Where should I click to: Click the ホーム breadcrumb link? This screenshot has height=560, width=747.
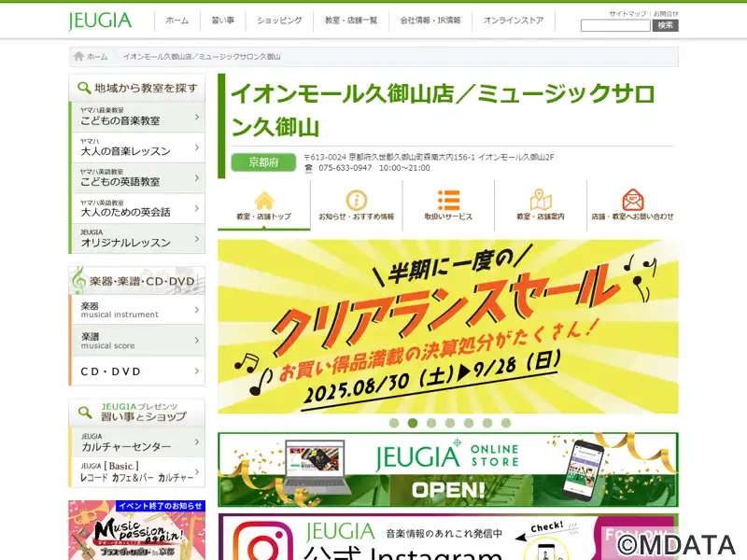97,57
